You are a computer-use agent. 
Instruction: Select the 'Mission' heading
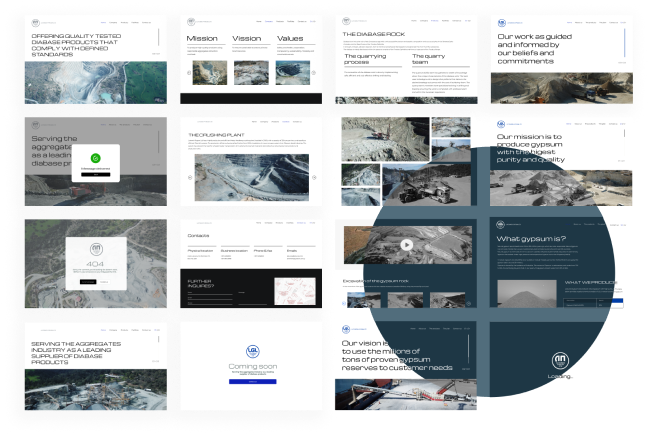coord(202,39)
